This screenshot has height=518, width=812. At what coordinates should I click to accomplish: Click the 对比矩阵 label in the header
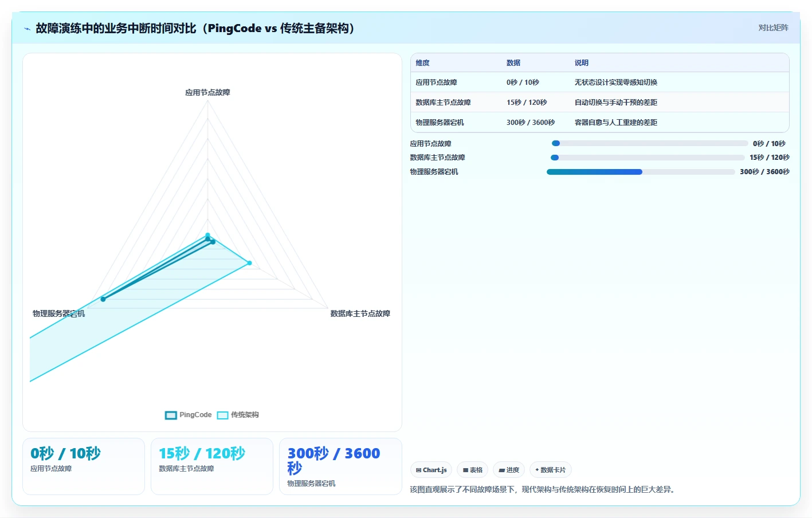(x=773, y=28)
